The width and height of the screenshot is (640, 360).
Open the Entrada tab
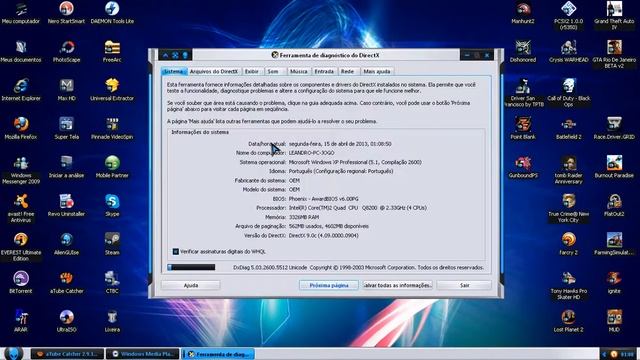pyautogui.click(x=324, y=71)
